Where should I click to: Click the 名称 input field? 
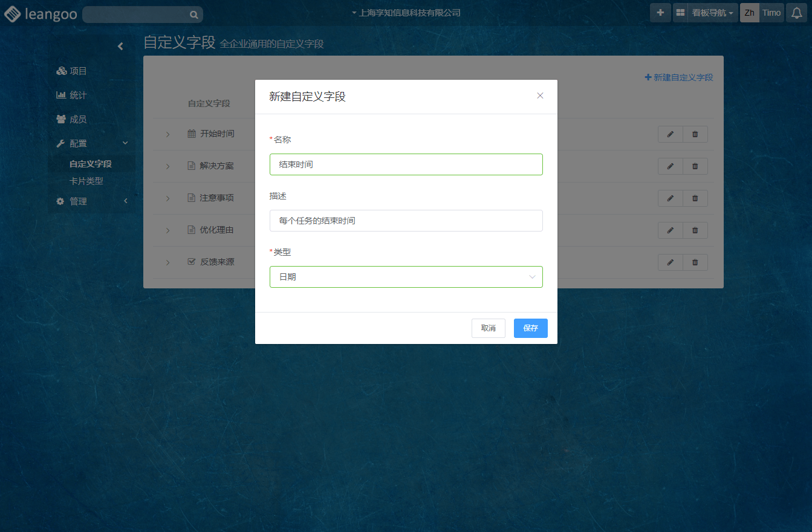pyautogui.click(x=406, y=164)
